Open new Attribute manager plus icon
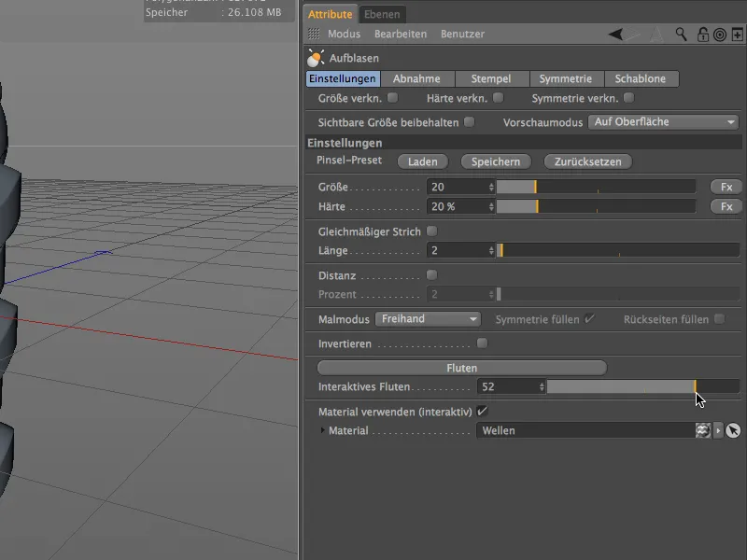This screenshot has height=560, width=747. click(737, 35)
